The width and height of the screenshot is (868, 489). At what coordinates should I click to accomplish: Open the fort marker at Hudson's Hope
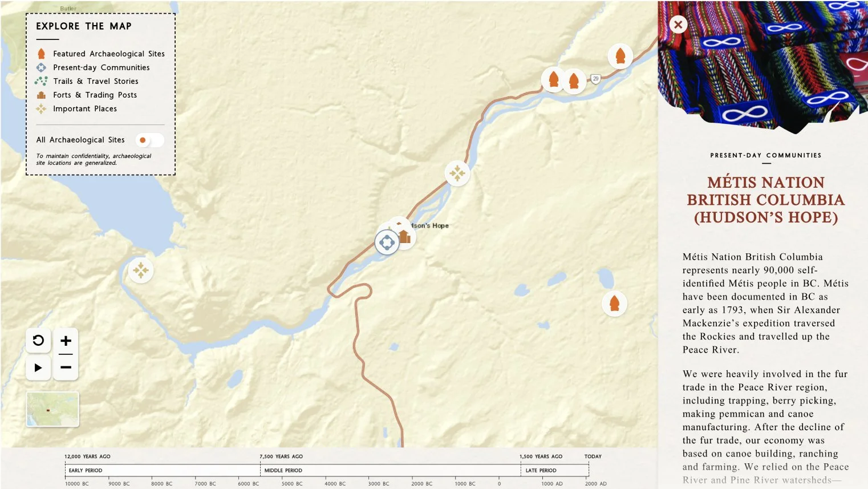[x=405, y=237]
